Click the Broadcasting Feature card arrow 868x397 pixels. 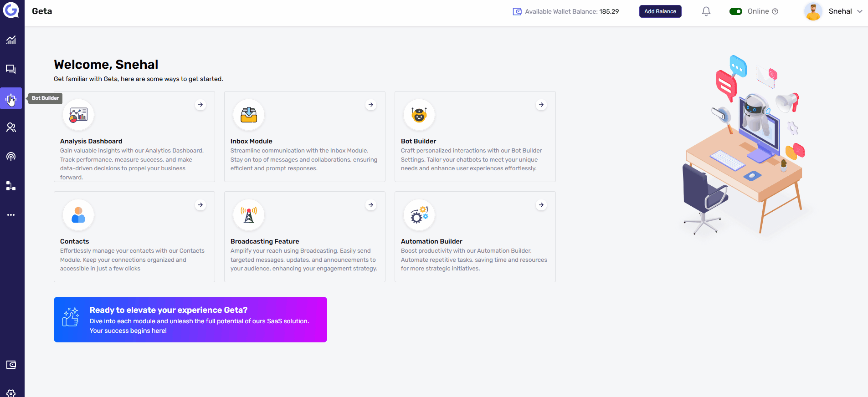(x=371, y=205)
